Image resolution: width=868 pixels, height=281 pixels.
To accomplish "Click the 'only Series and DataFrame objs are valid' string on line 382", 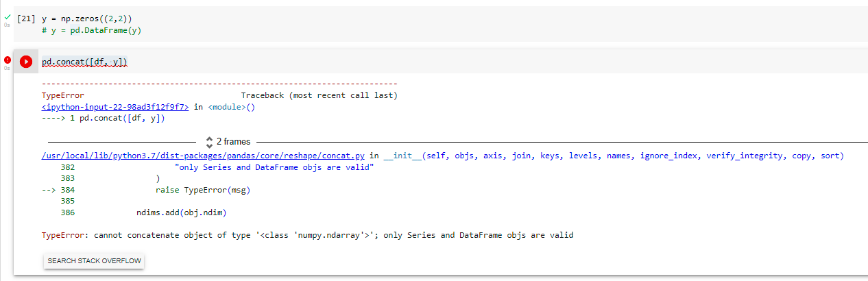I will 274,167.
